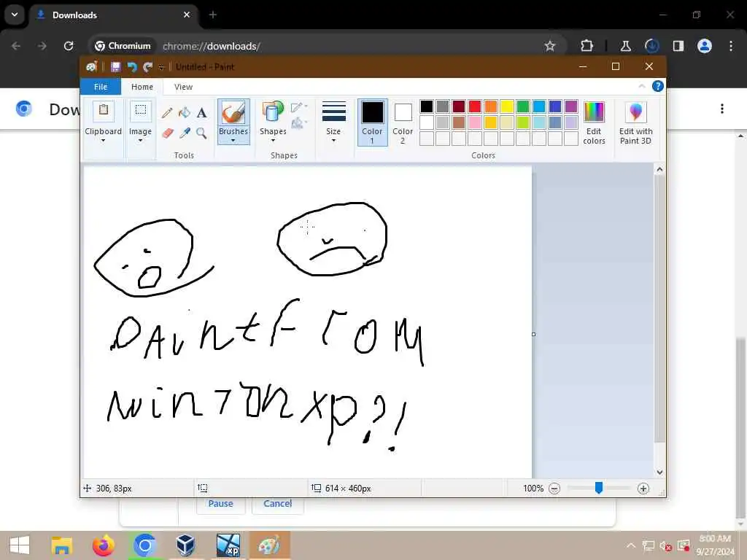
Task: Pick the black palette swatch
Action: pos(426,106)
